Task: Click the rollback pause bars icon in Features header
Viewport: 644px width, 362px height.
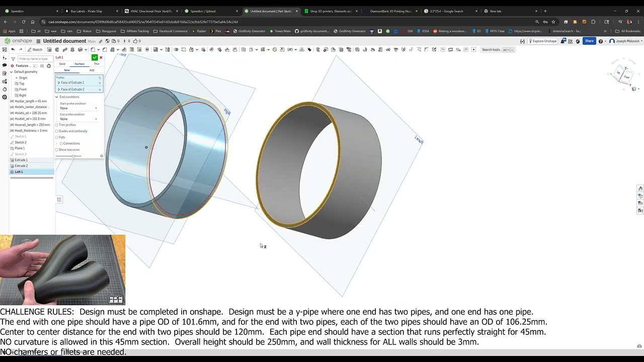Action: (x=42, y=66)
